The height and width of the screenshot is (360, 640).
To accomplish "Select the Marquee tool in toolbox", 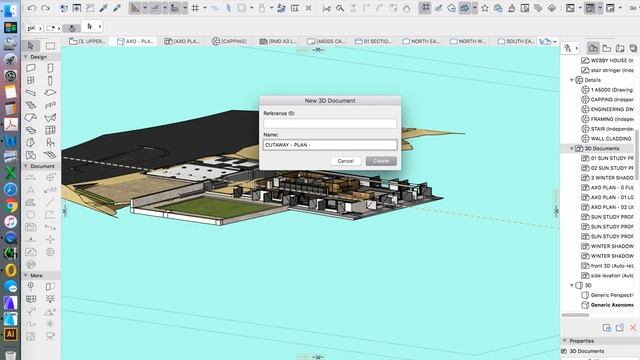I will point(50,46).
